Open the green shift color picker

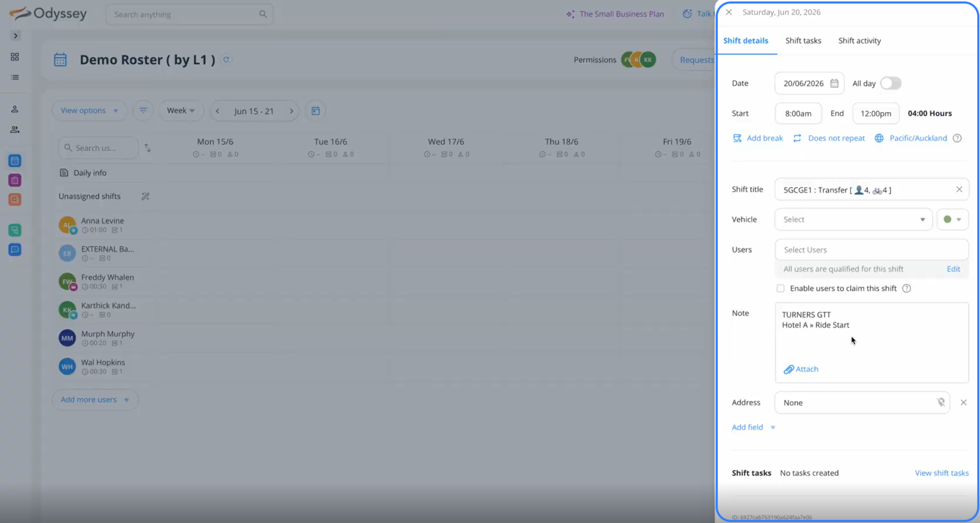tap(952, 219)
